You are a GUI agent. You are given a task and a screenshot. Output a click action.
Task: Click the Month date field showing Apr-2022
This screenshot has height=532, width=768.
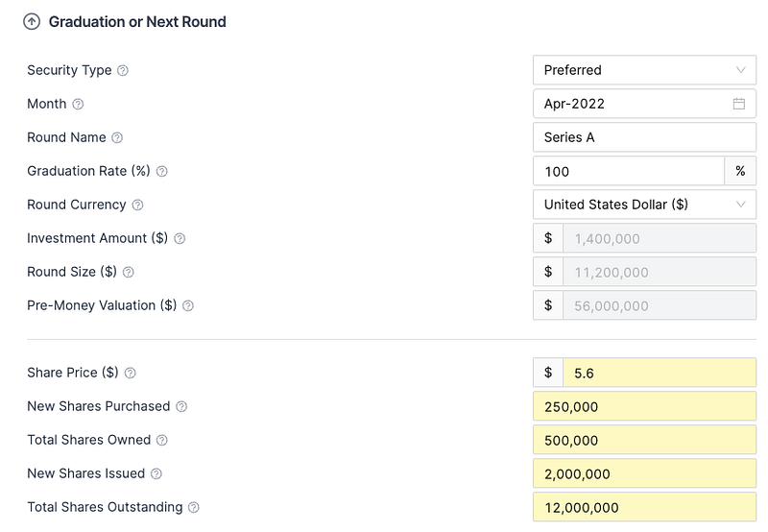tap(629, 104)
